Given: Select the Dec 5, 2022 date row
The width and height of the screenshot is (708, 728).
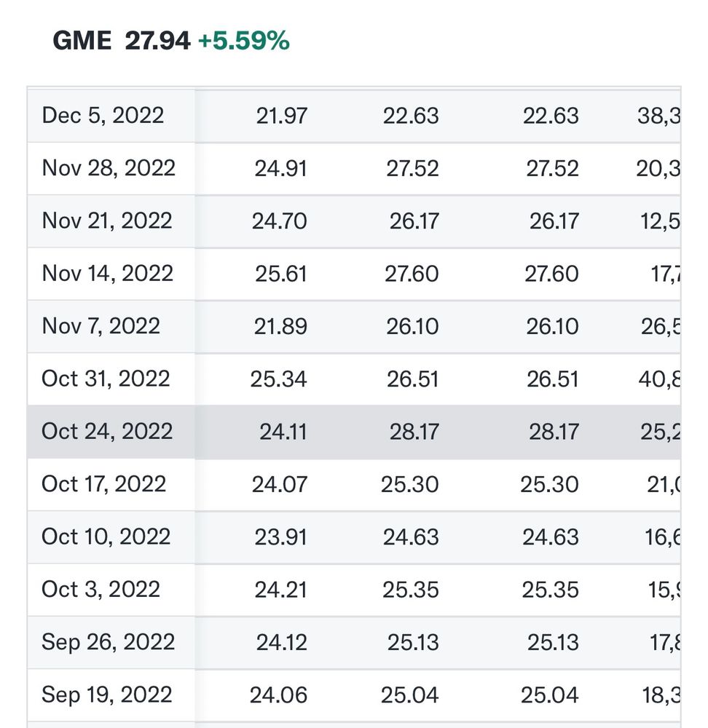Looking at the screenshot, I should (103, 115).
